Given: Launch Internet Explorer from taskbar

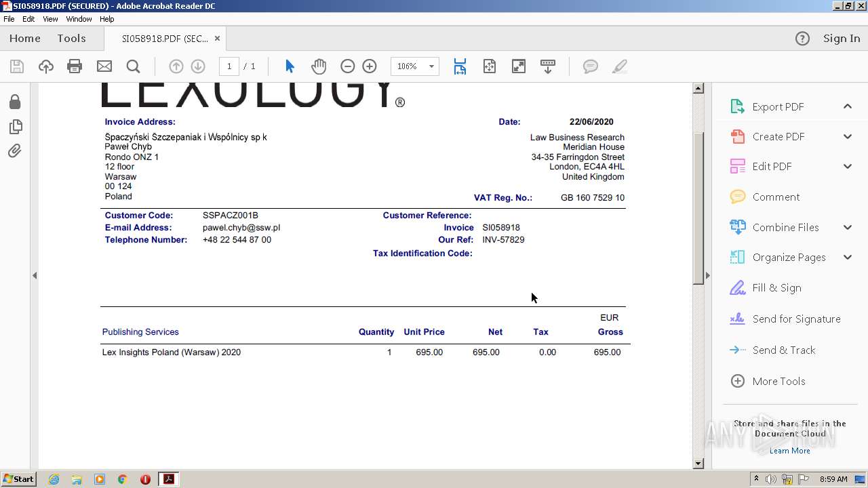Looking at the screenshot, I should pos(54,479).
